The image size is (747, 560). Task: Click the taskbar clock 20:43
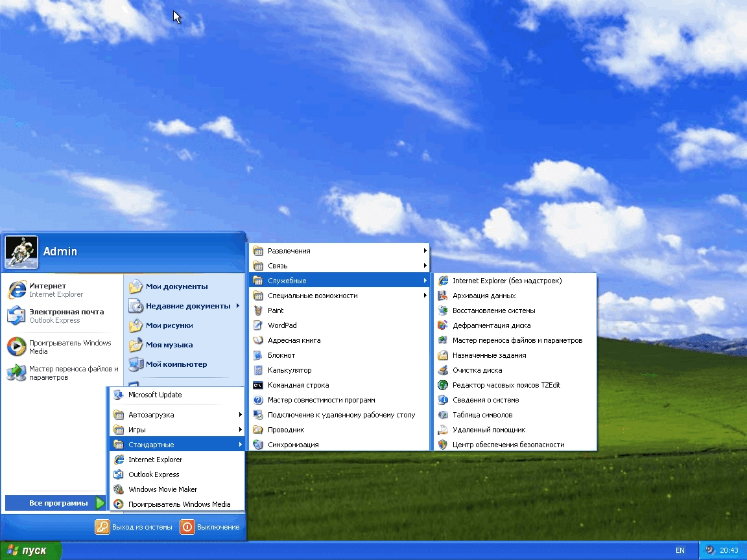[729, 550]
